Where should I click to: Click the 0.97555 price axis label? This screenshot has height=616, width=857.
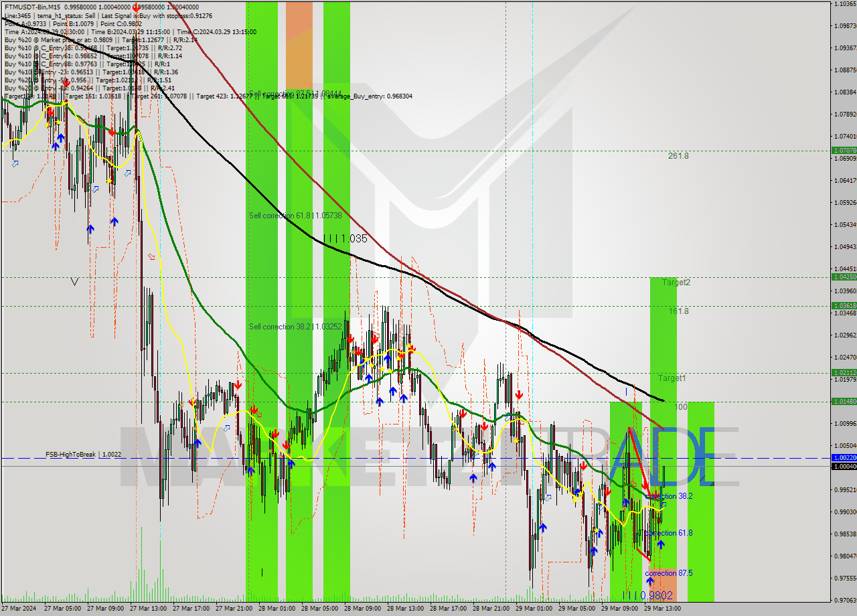(845, 578)
